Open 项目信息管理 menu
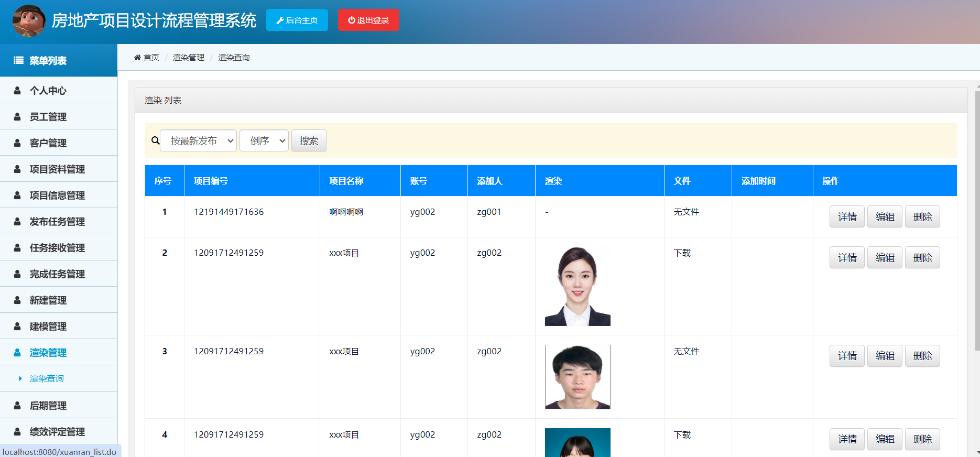Screen dimensions: 980x457 click(x=59, y=195)
